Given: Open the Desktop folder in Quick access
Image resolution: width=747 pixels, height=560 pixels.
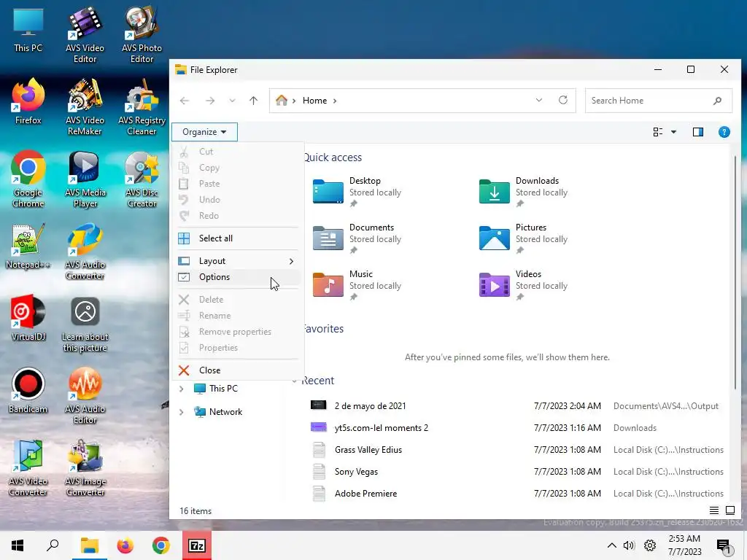Looking at the screenshot, I should coord(357,192).
